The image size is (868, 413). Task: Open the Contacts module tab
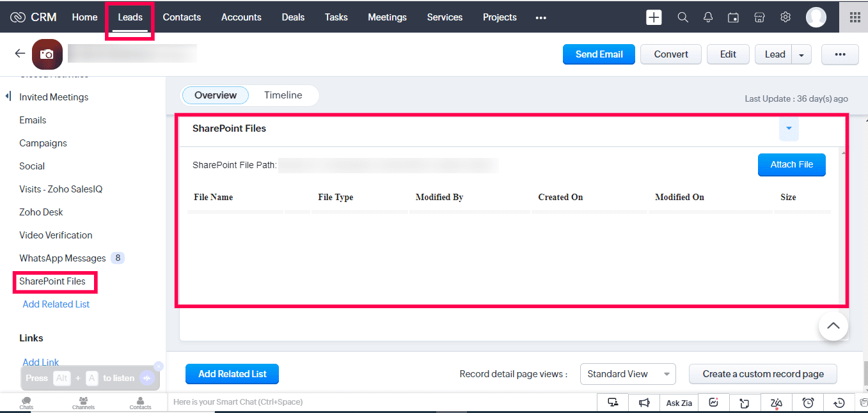click(182, 17)
